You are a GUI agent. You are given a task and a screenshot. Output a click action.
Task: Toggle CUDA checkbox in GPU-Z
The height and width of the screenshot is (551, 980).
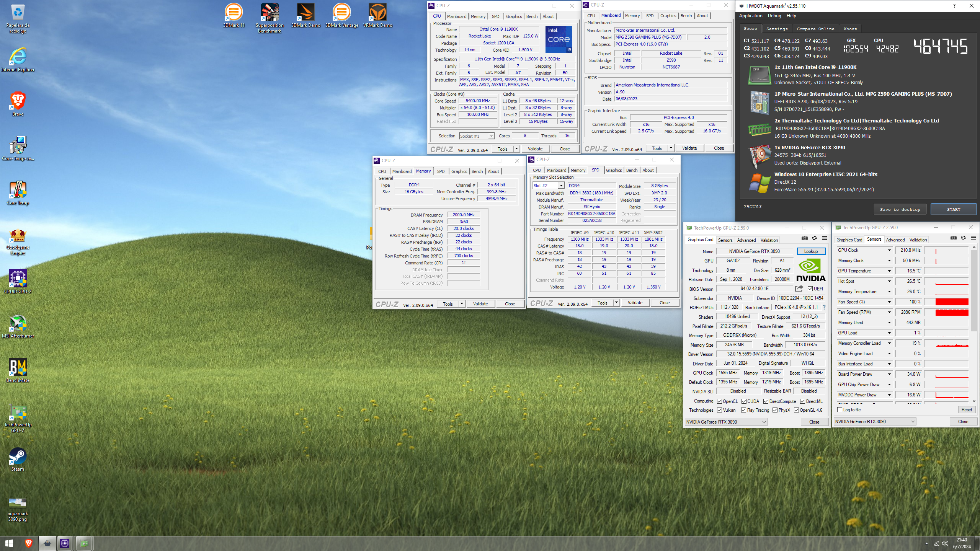[744, 401]
